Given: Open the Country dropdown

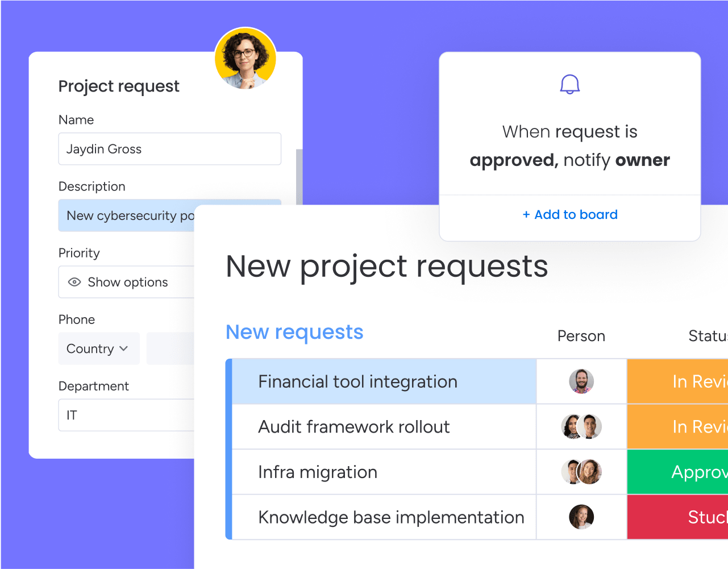Looking at the screenshot, I should click(98, 349).
